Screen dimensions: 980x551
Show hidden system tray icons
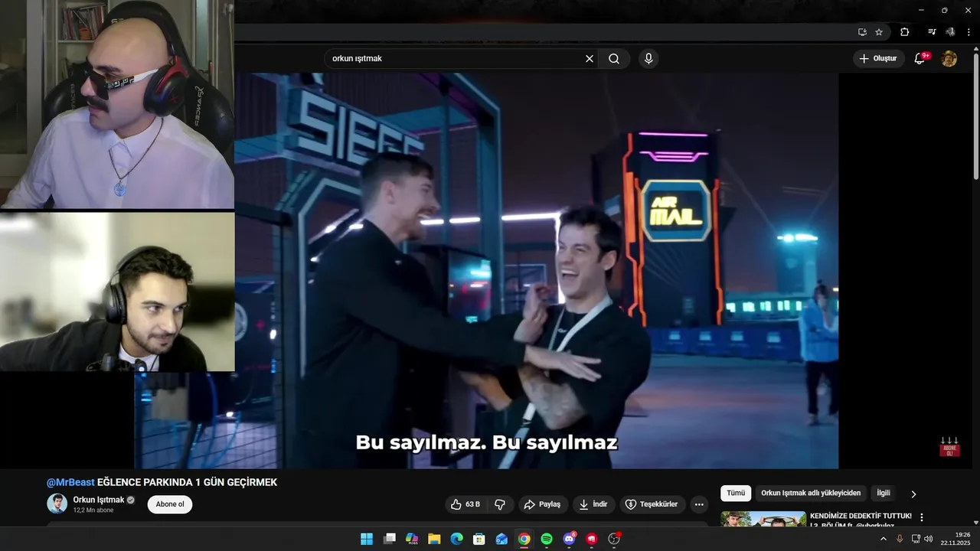point(883,539)
